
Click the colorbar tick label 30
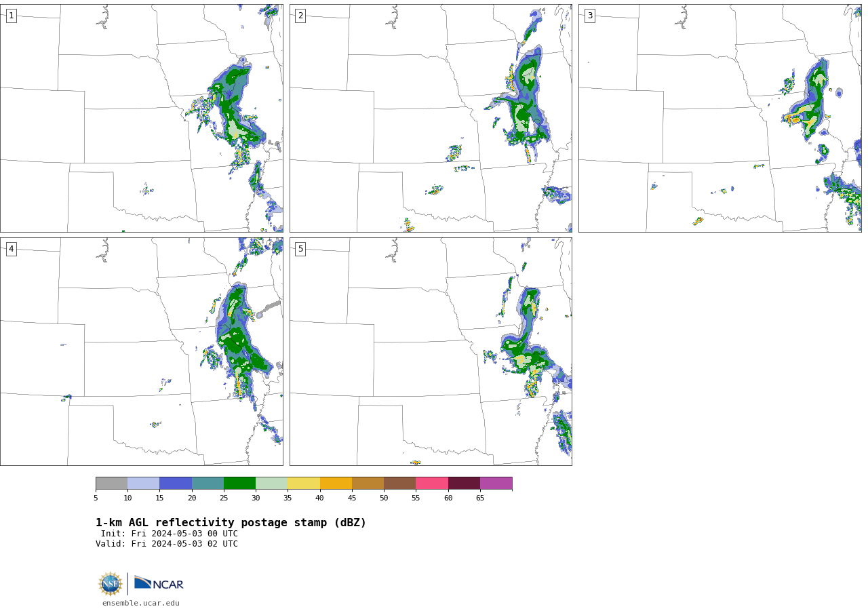coord(256,498)
